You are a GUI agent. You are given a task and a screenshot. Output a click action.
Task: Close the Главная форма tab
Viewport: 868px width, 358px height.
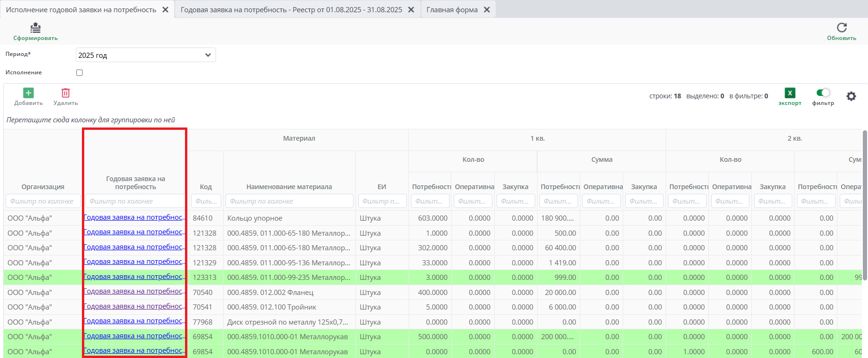487,9
